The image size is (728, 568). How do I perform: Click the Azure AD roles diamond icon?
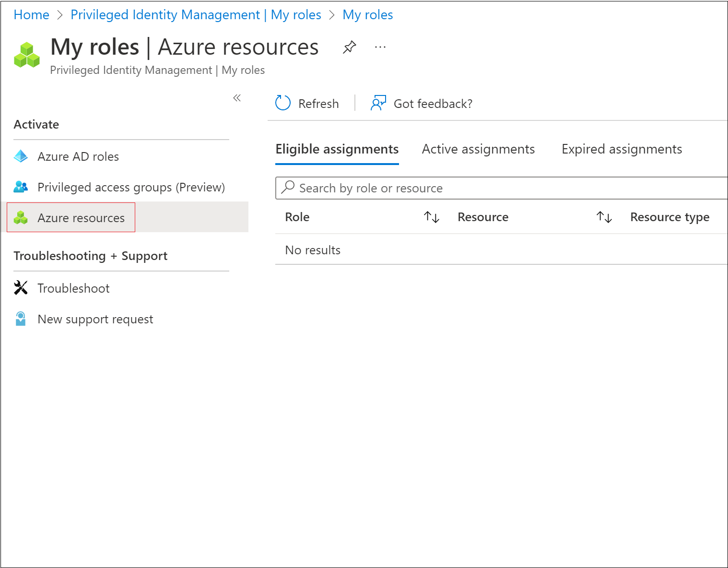tap(21, 156)
